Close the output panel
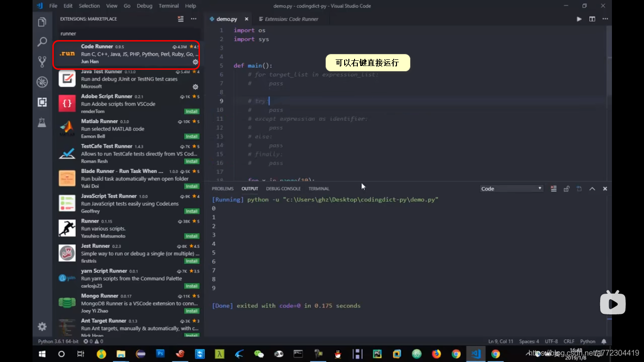644x362 pixels. [x=605, y=189]
